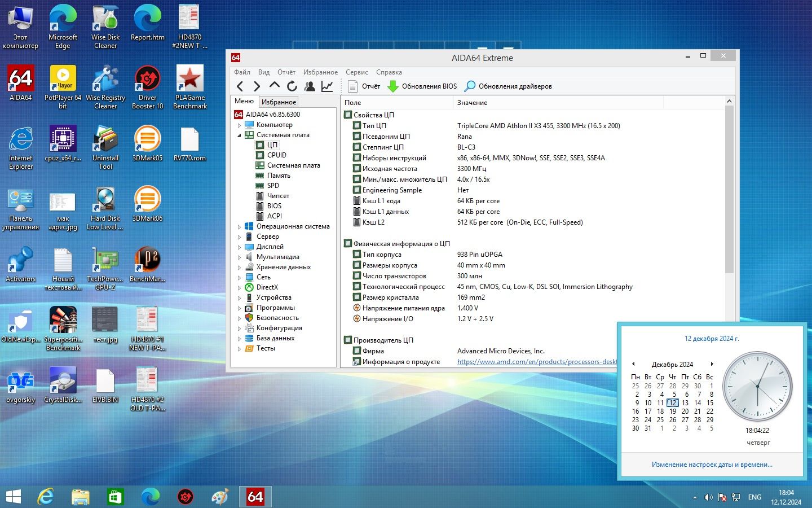Image resolution: width=812 pixels, height=508 pixels.
Task: Click the driver updates magnifier button
Action: point(508,86)
